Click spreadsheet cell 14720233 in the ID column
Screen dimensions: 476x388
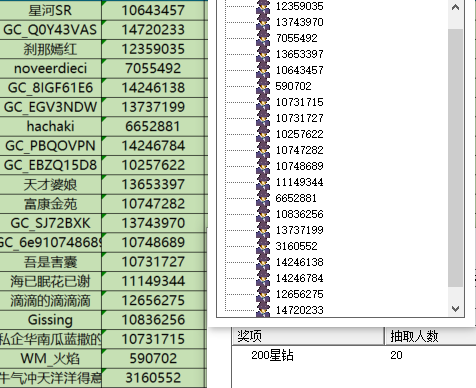coord(153,30)
